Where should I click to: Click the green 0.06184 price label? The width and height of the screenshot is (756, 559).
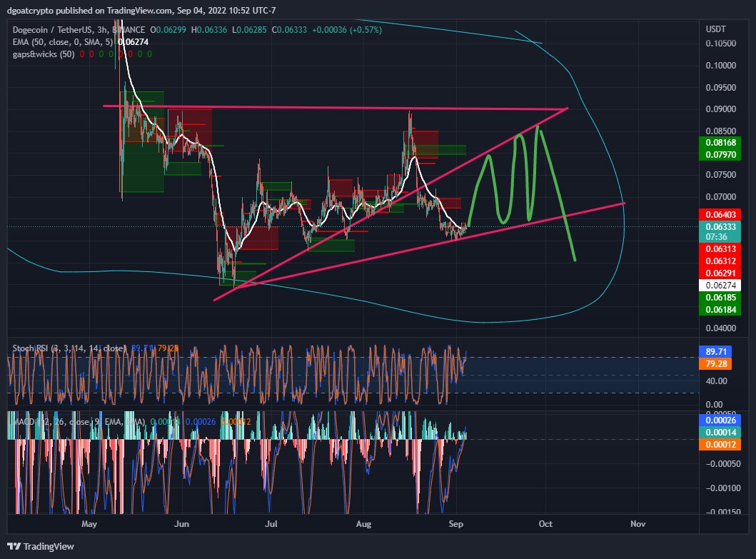coord(720,309)
